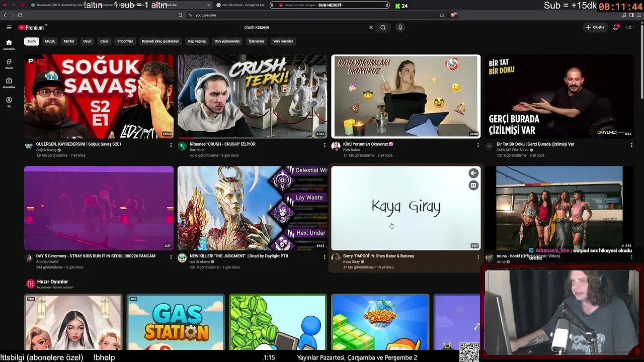Screen dimensions: 644x362
Task: Open Abonelikler subscriptions in sidebar
Action: (x=9, y=82)
